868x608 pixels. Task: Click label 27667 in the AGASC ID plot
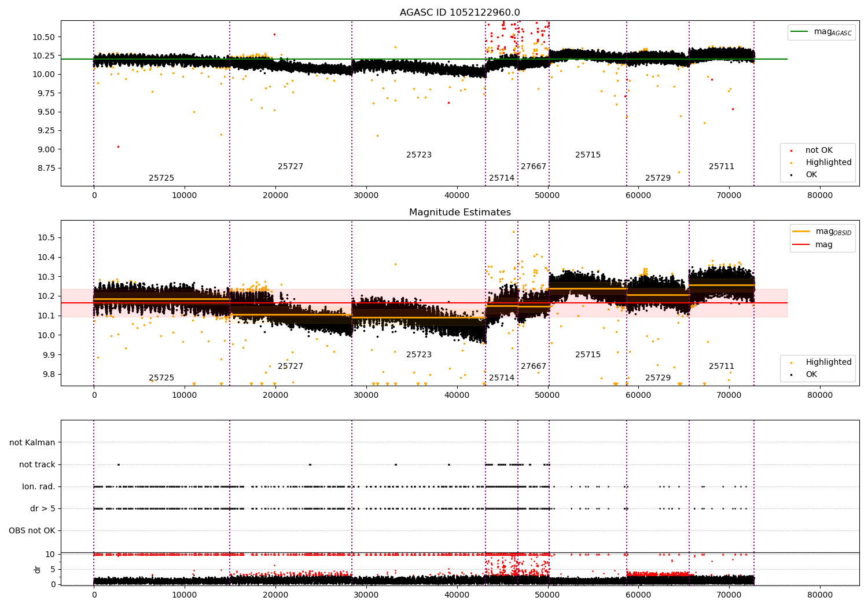[534, 167]
